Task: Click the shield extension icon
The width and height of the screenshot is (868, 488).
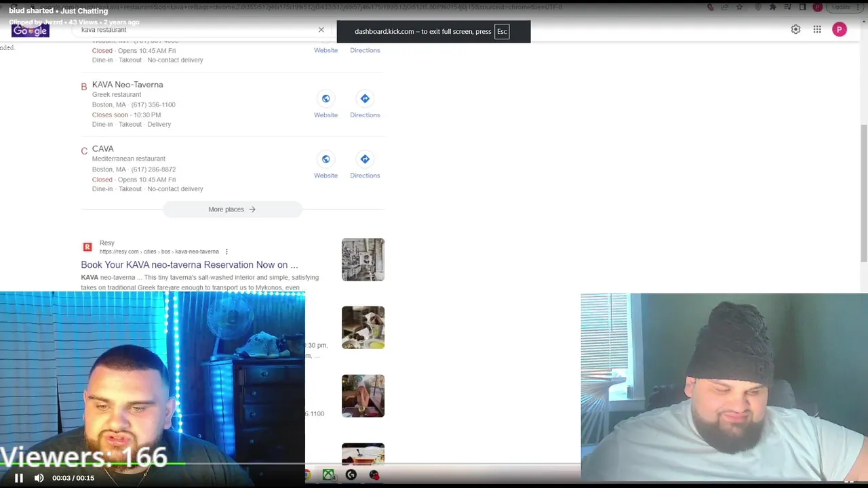Action: point(758,7)
